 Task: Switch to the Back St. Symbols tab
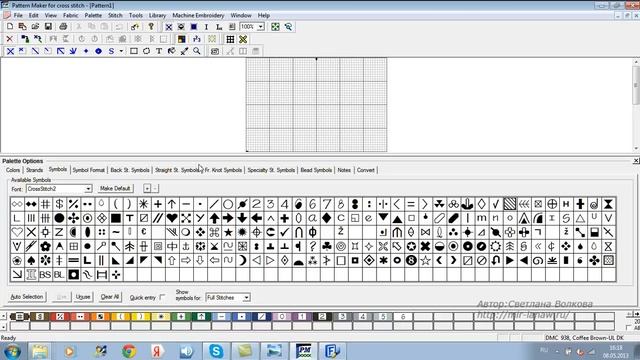(130, 170)
